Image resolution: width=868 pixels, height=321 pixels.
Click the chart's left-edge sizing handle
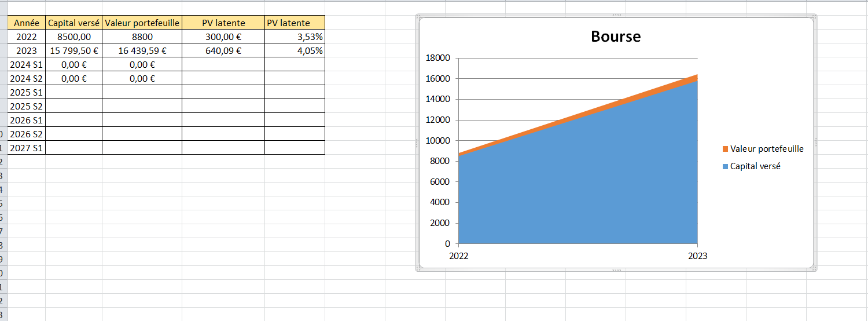tap(417, 143)
